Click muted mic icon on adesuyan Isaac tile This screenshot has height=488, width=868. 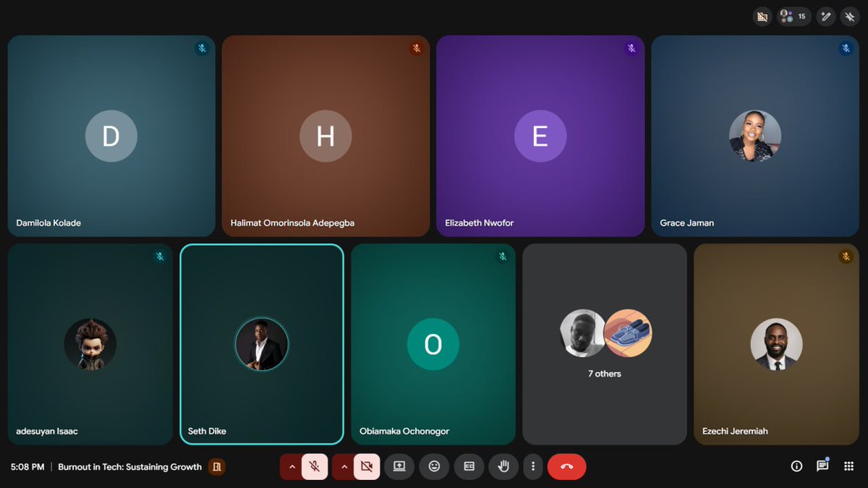point(160,257)
